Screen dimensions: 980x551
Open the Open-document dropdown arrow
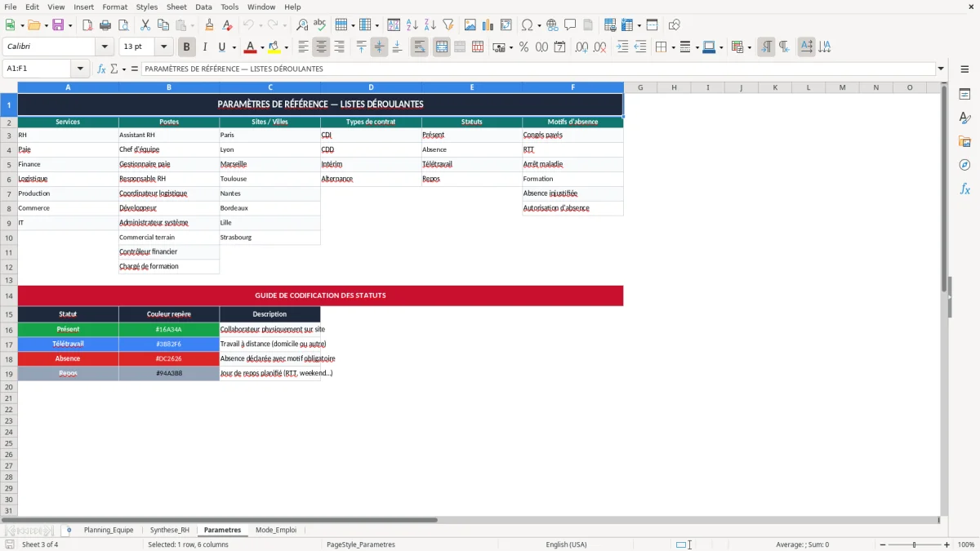pos(45,25)
